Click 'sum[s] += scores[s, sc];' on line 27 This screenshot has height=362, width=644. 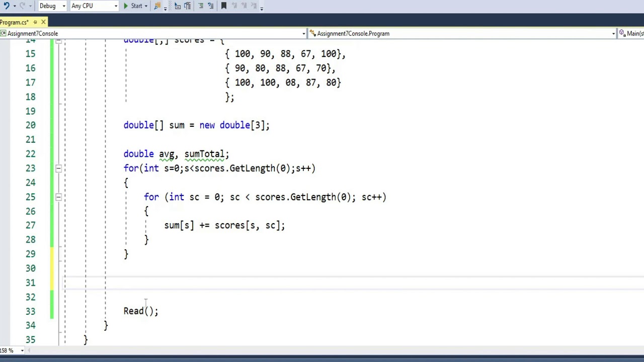click(224, 226)
